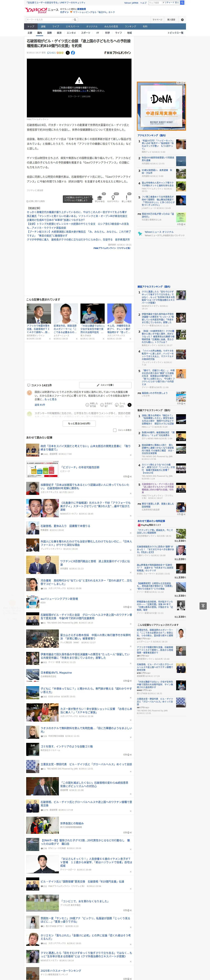Click the keyword search magnifier icon
The height and width of the screenshot is (980, 210).
75,19
